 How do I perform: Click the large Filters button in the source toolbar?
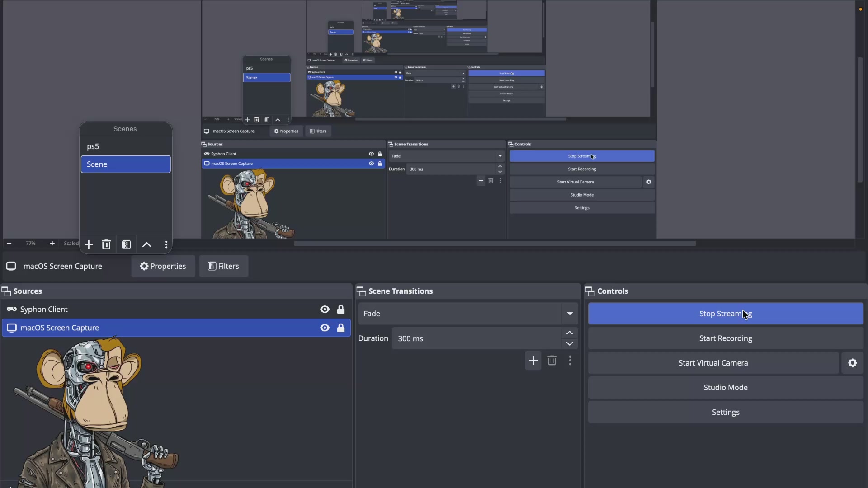(x=223, y=266)
